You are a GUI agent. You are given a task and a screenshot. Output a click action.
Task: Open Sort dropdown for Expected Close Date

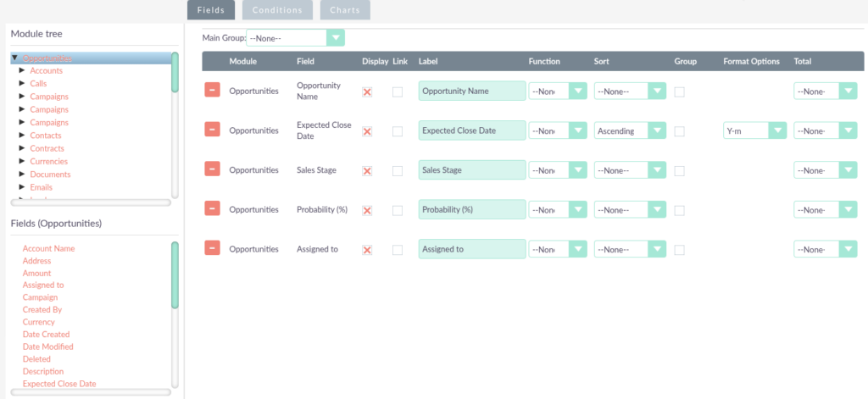pos(630,131)
